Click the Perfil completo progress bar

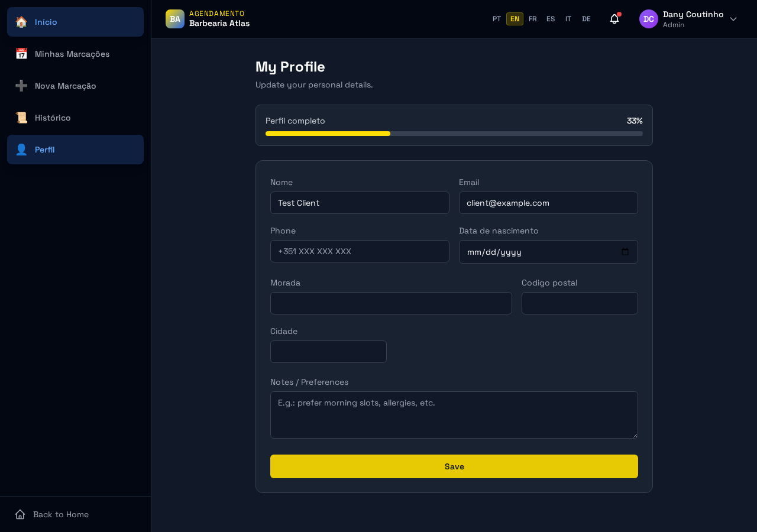coord(454,134)
